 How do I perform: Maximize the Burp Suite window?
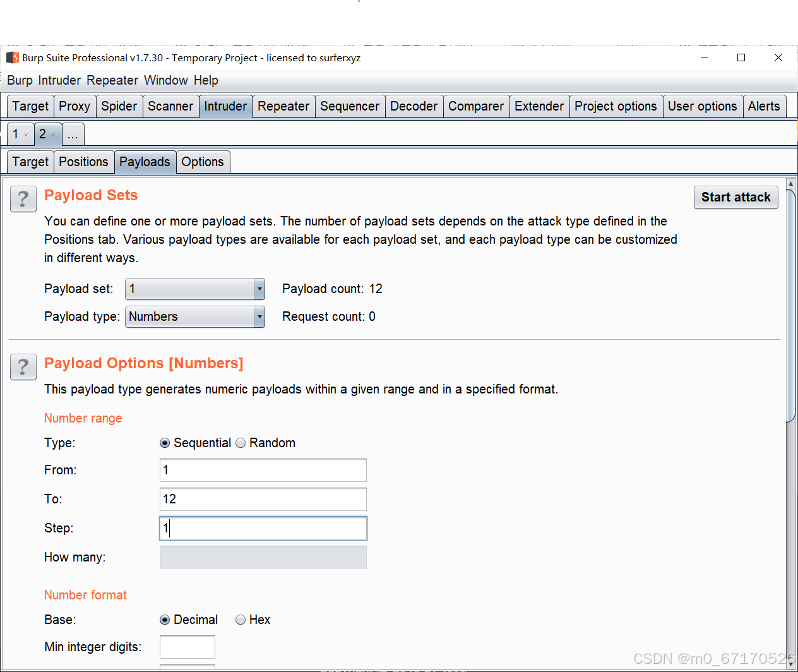point(741,57)
